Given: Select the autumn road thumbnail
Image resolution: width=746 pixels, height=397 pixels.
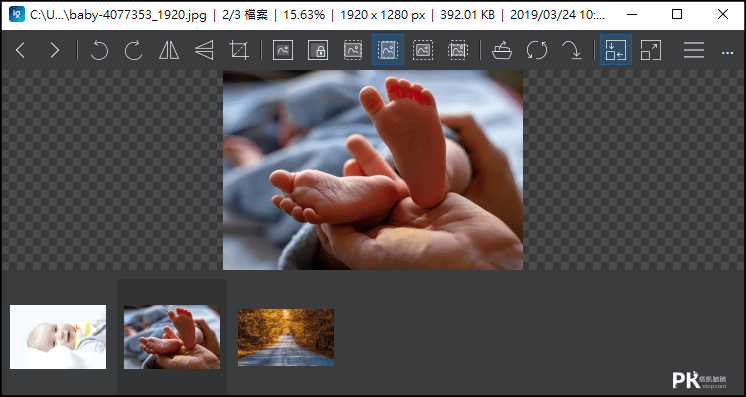Looking at the screenshot, I should click(286, 337).
